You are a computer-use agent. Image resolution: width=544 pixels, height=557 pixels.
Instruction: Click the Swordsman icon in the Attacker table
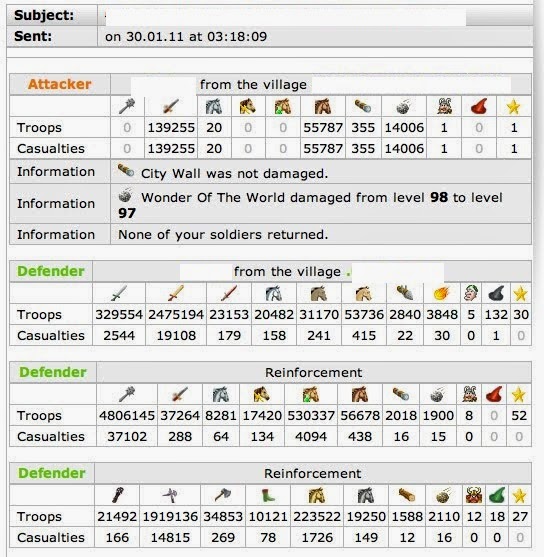pos(171,106)
